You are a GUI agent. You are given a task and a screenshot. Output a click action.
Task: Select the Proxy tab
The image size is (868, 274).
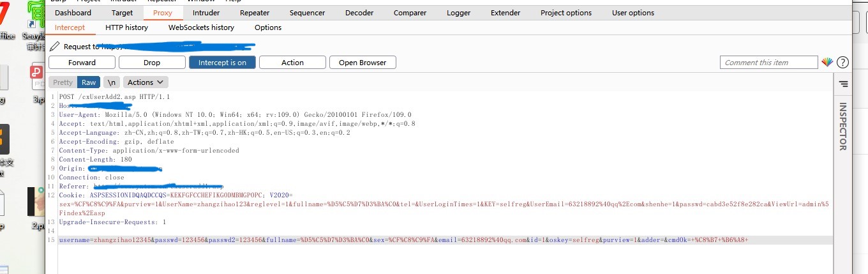(163, 13)
